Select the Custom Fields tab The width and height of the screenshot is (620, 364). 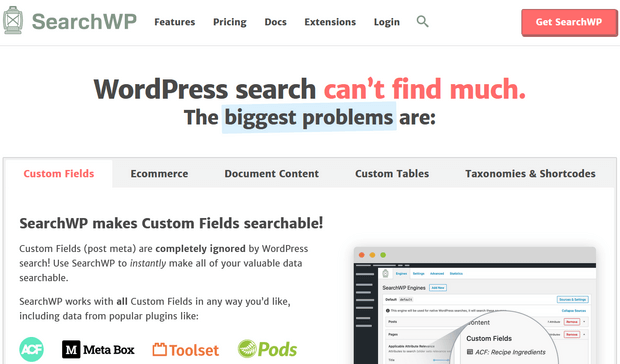[x=59, y=174]
